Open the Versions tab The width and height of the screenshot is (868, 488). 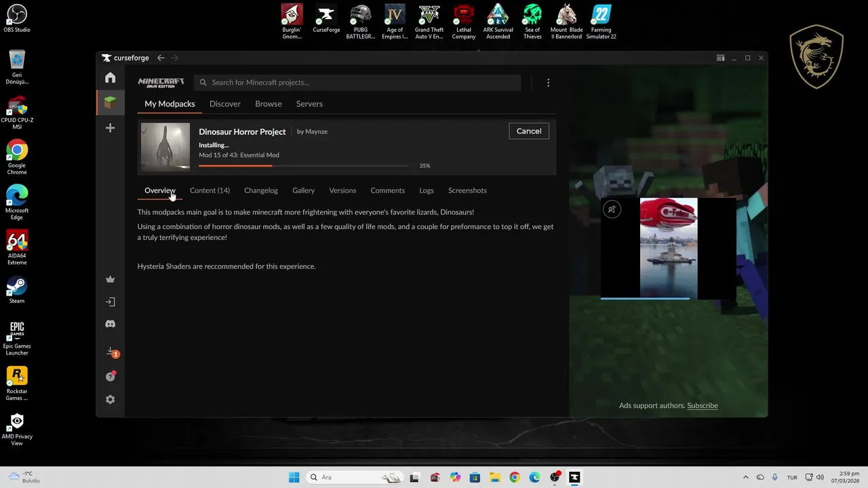pos(342,190)
